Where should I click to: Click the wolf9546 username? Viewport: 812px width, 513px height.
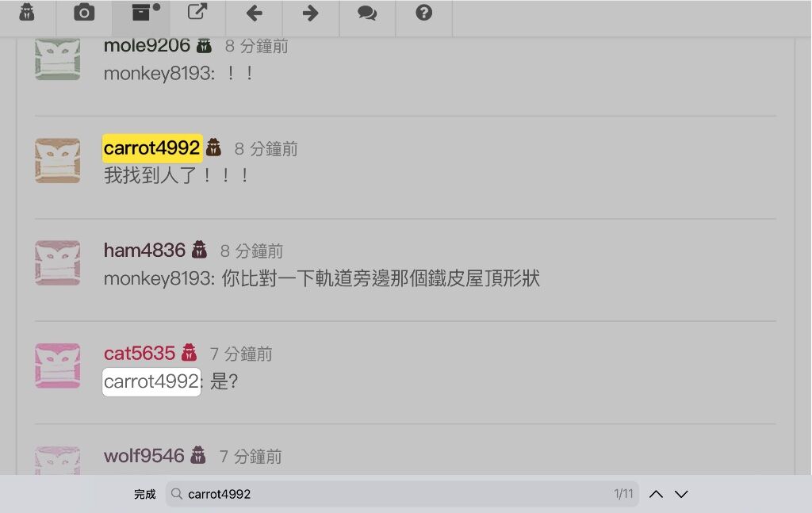point(144,456)
